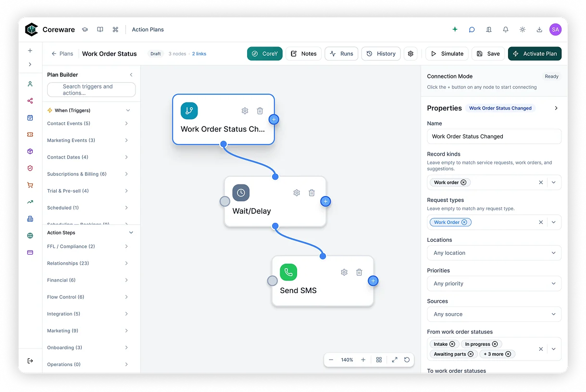Reset the canvas view
This screenshot has width=586, height=392.
click(407, 360)
